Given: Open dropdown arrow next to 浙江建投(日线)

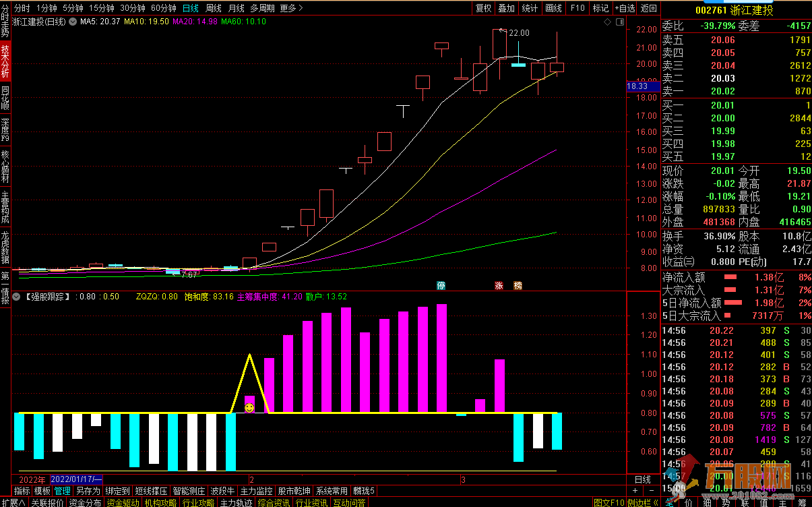Looking at the screenshot, I should pos(73,22).
